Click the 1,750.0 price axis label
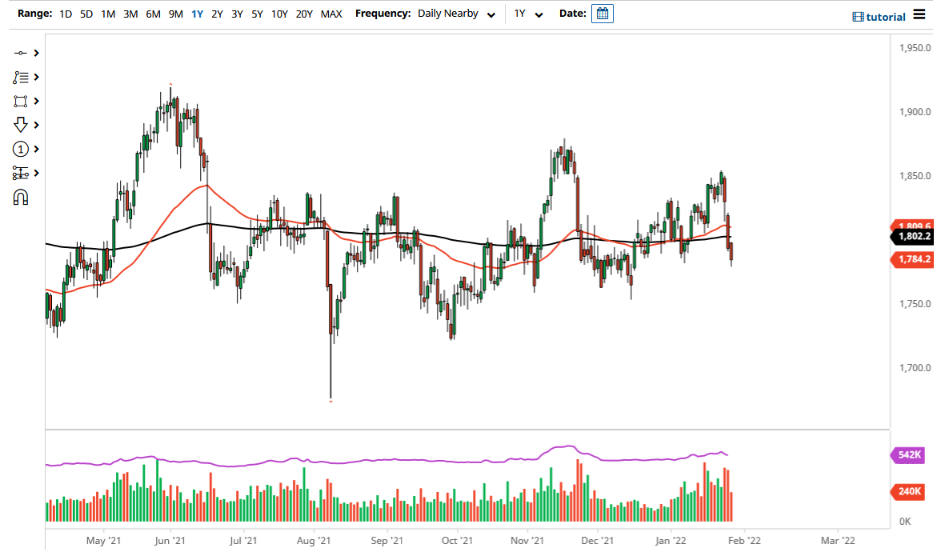Image resolution: width=941 pixels, height=560 pixels. (x=915, y=304)
